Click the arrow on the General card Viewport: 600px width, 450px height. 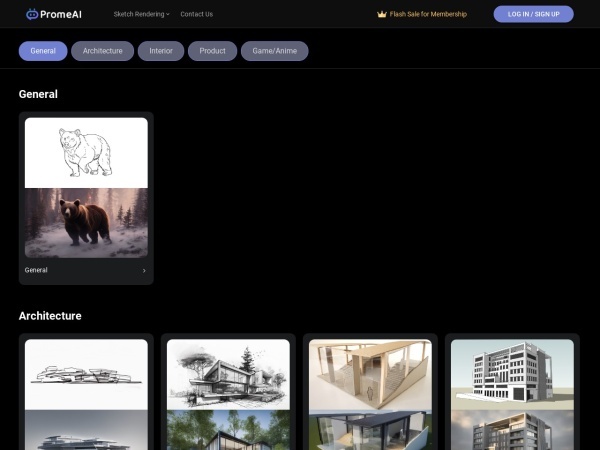[x=143, y=270]
